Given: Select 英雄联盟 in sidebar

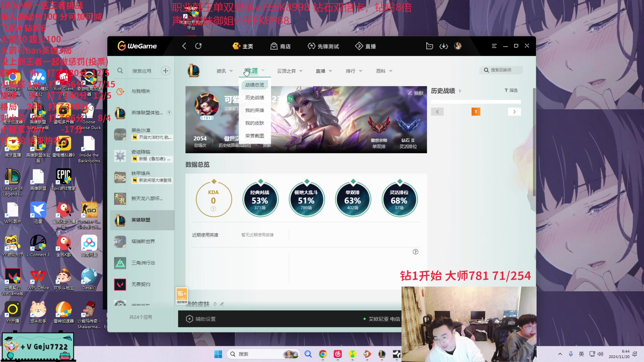Looking at the screenshot, I should click(142, 220).
